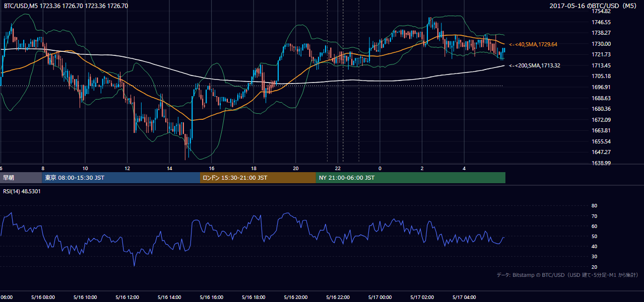Click price axis value 1746.55

(601, 22)
